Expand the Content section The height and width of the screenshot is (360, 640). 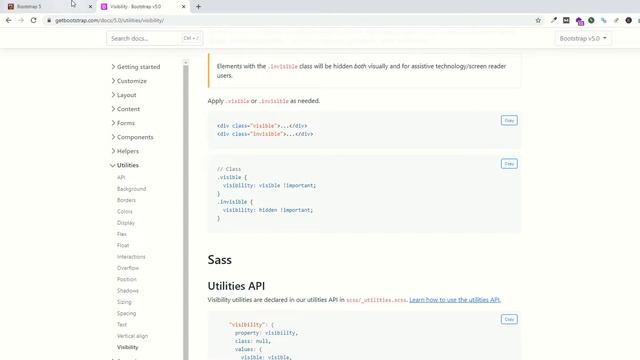(126, 109)
